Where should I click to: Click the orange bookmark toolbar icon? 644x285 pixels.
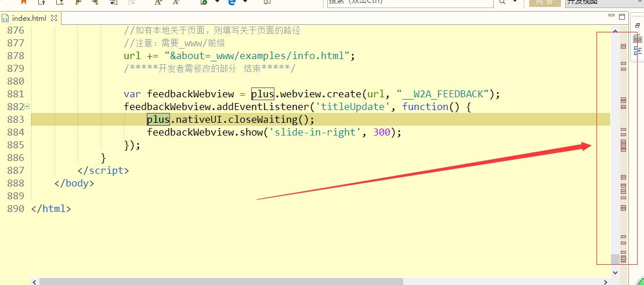click(23, 2)
